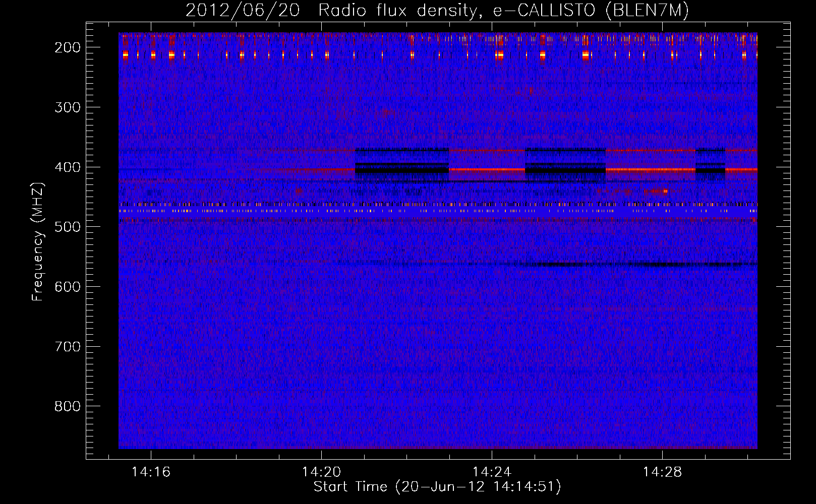The image size is (816, 504).
Task: Click the 14:28 time tick label
Action: click(662, 472)
